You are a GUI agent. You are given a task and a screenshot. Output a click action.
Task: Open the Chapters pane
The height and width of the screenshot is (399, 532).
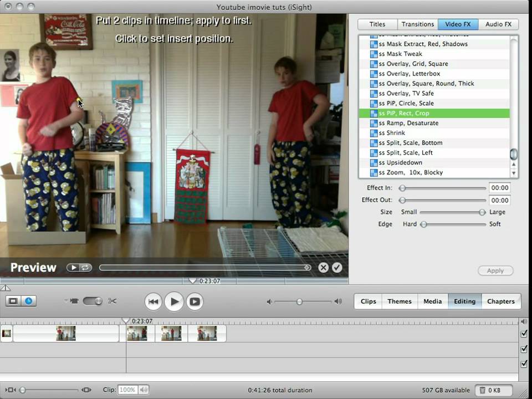tap(501, 301)
